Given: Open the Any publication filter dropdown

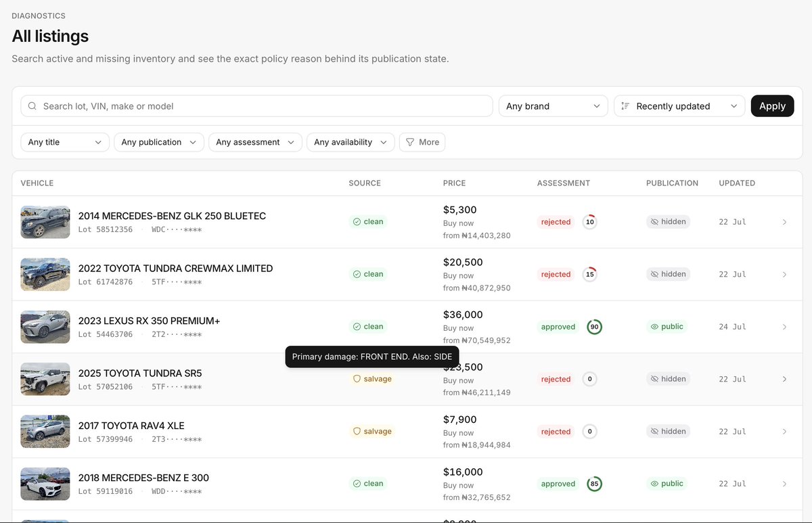Looking at the screenshot, I should click(158, 142).
